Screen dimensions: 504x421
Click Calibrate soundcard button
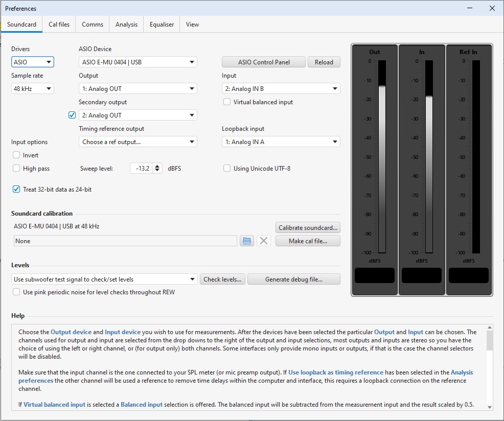click(x=308, y=227)
